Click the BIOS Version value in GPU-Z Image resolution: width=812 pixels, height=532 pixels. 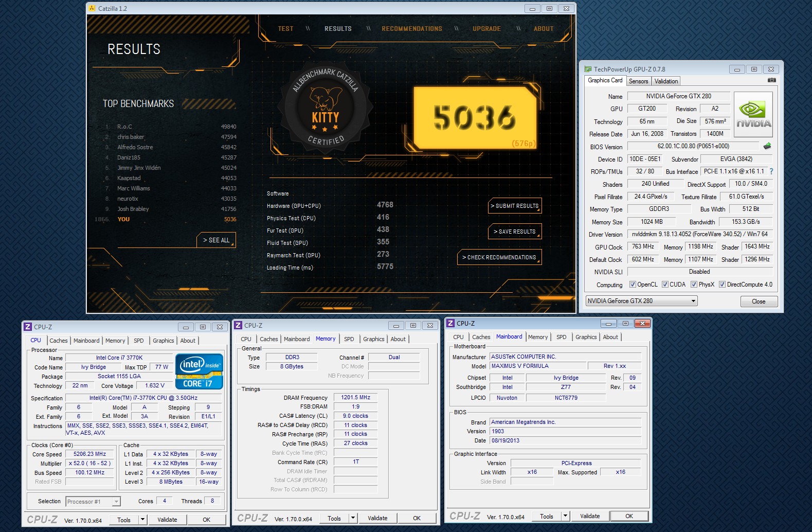pos(693,146)
